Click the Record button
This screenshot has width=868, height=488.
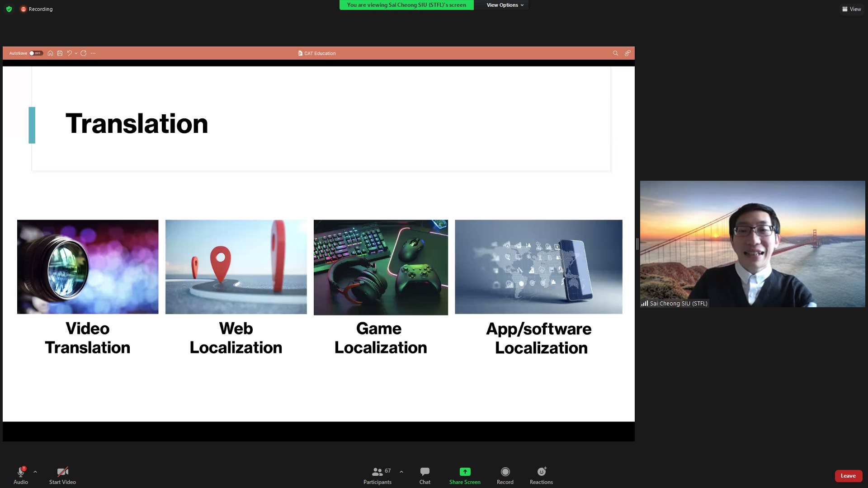pos(505,475)
